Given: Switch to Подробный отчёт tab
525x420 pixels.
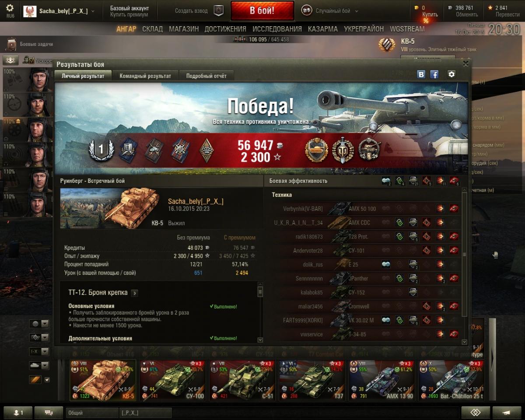Looking at the screenshot, I should click(x=206, y=76).
